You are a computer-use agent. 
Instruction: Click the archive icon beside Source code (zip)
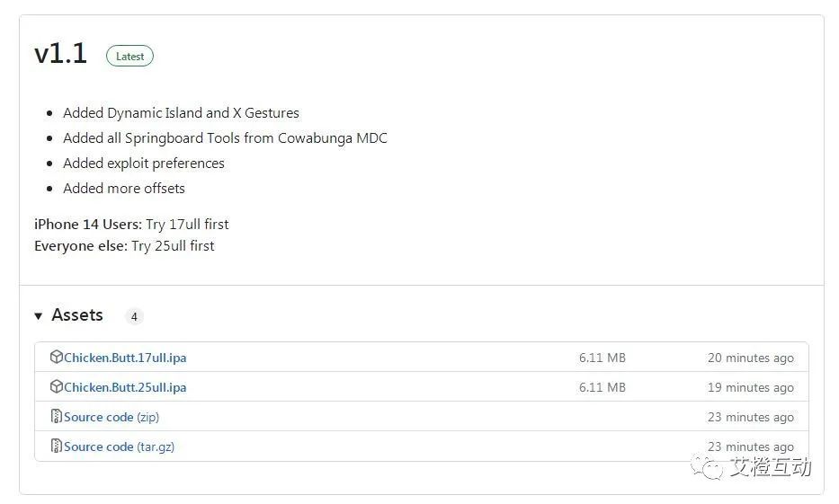[57, 417]
